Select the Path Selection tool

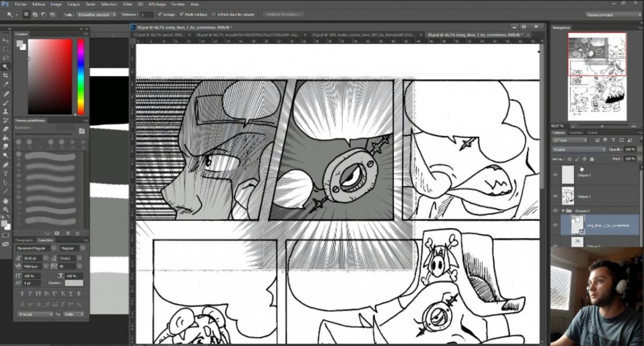[6, 182]
